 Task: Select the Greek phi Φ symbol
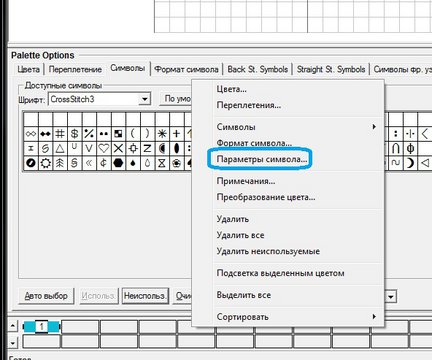(x=410, y=148)
